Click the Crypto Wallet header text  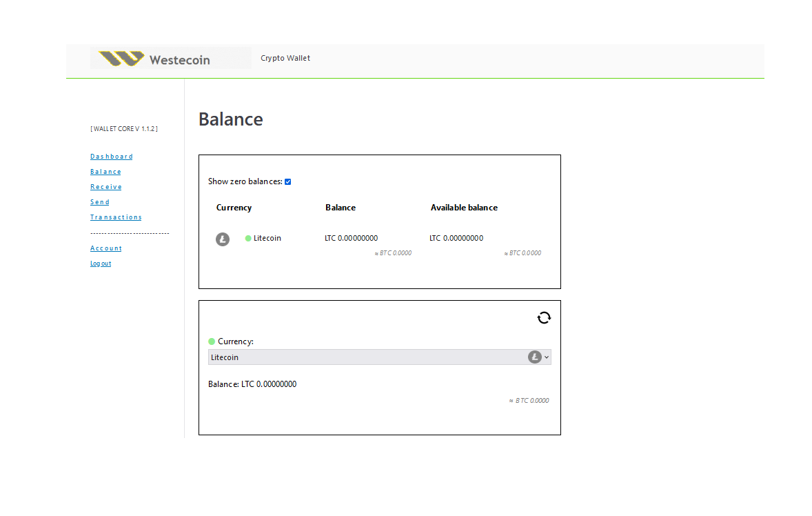285,58
